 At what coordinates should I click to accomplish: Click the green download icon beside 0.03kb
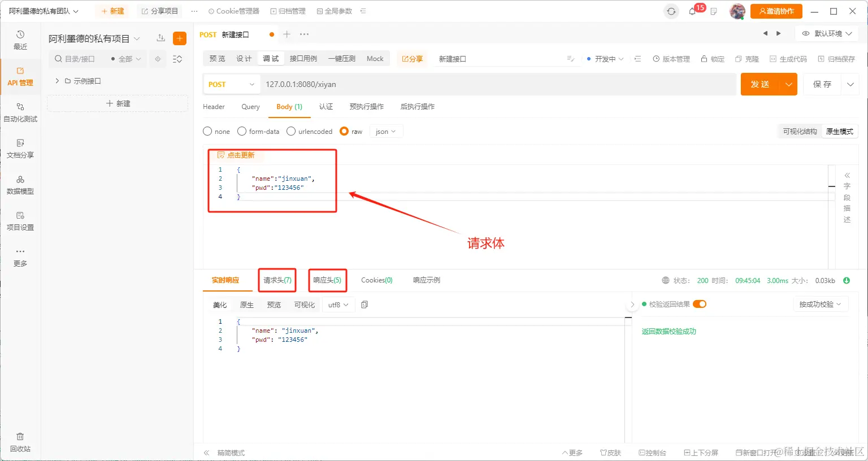[x=847, y=280]
